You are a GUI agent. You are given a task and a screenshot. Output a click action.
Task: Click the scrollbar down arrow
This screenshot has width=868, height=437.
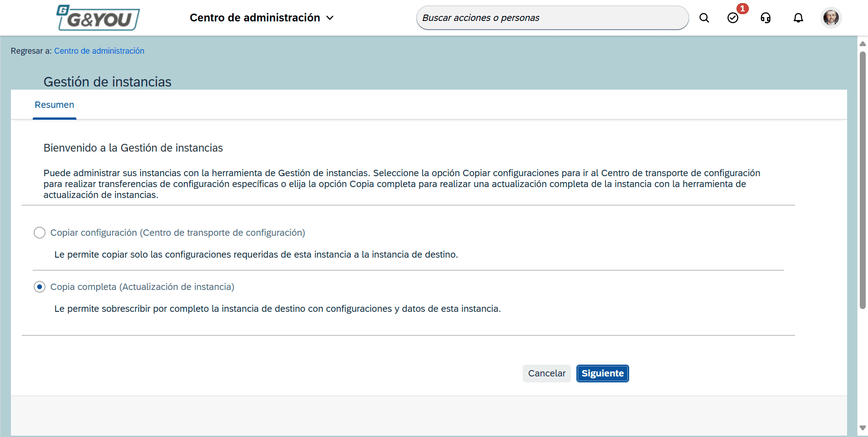(863, 428)
